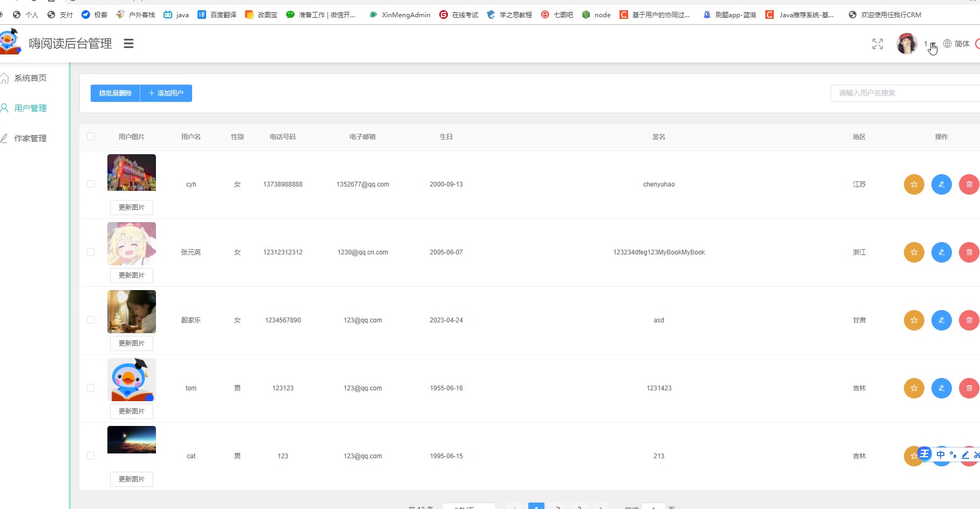Click the delete trash icon for cyh
The width and height of the screenshot is (980, 509).
[969, 184]
